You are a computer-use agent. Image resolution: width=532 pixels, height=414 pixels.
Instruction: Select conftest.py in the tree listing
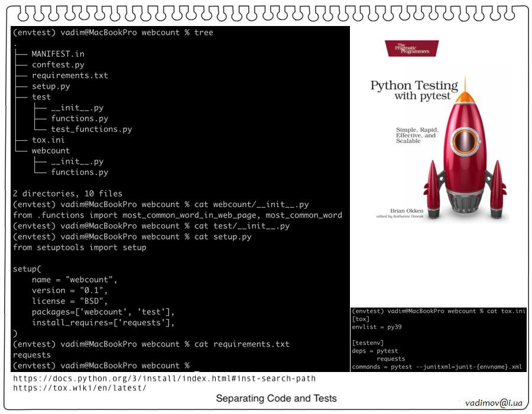[58, 64]
